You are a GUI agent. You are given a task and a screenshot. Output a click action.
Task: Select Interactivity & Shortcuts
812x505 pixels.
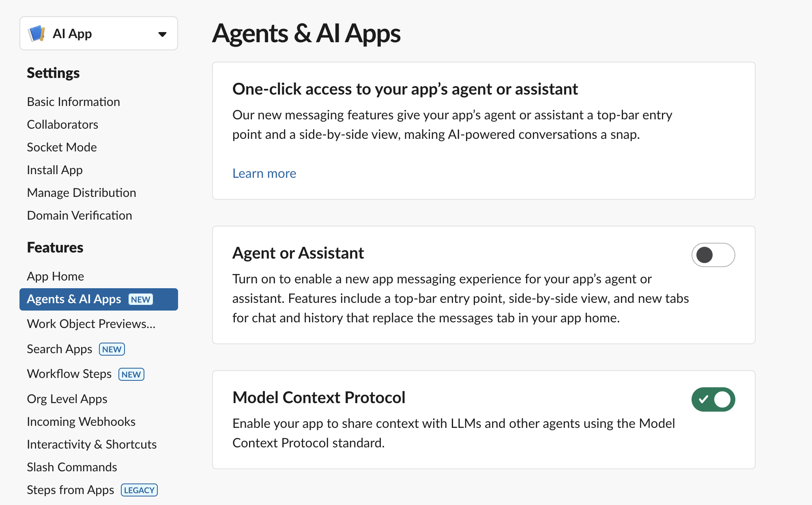92,444
